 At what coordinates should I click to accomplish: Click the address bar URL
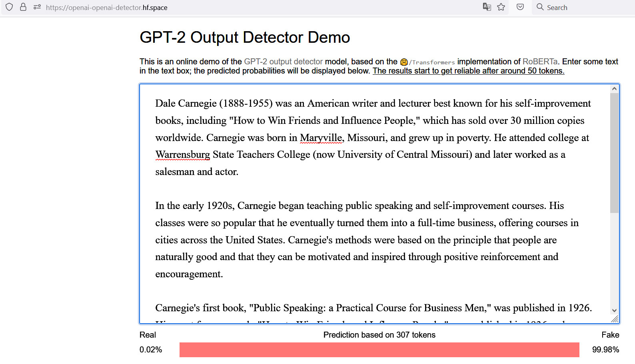[107, 8]
